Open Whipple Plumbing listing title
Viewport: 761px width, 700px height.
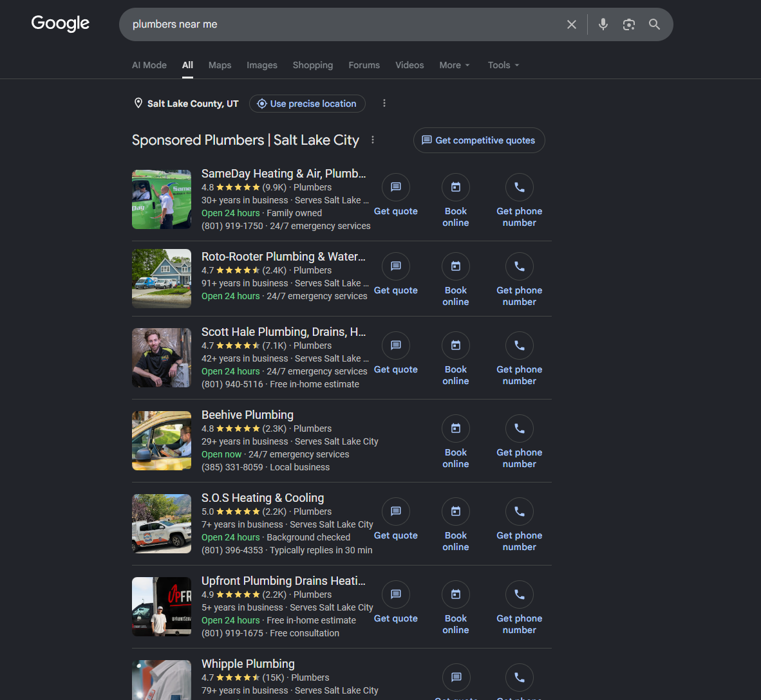pyautogui.click(x=248, y=663)
